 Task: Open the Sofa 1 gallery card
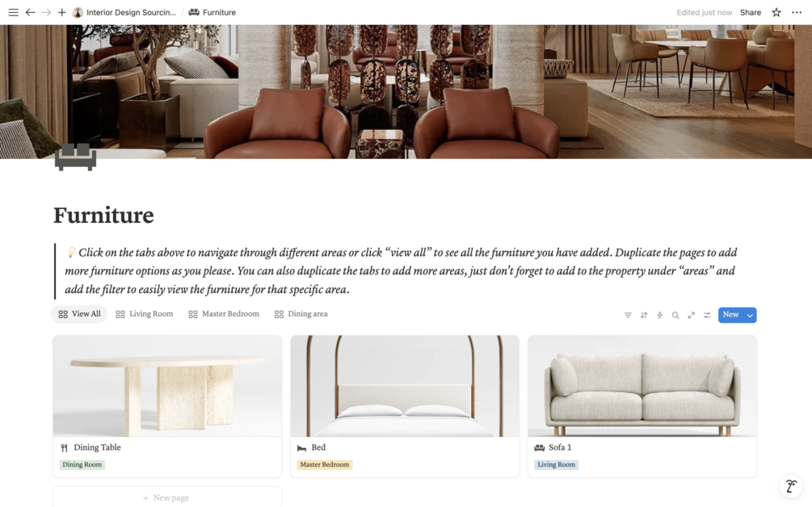[642, 406]
